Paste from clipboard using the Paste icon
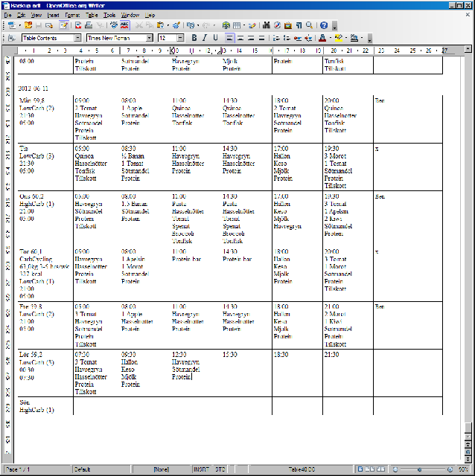Viewport: 475px width, 476px height. click(x=160, y=25)
